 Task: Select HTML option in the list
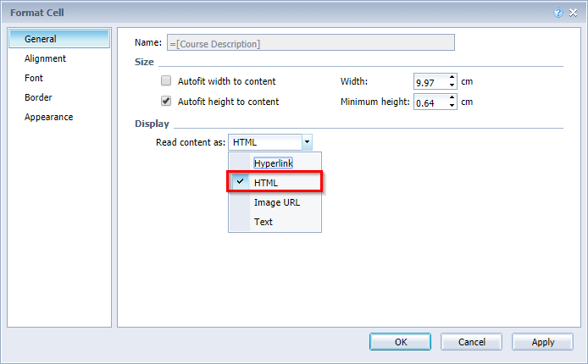265,183
